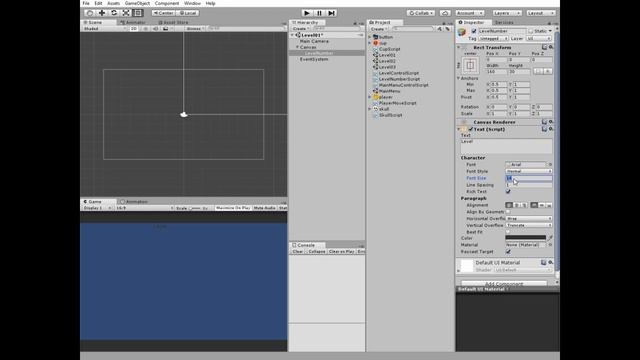Viewport: 640px width, 360px height.
Task: Open the Layout dropdown
Action: click(x=541, y=13)
